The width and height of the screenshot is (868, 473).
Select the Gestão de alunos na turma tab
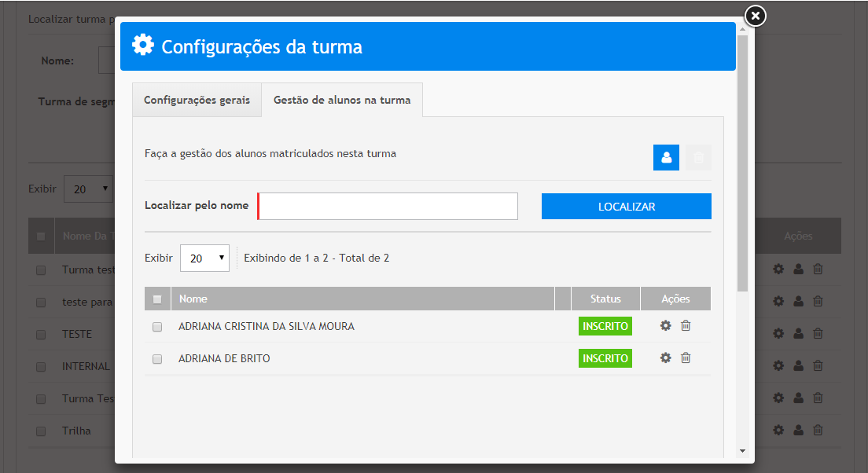[342, 100]
